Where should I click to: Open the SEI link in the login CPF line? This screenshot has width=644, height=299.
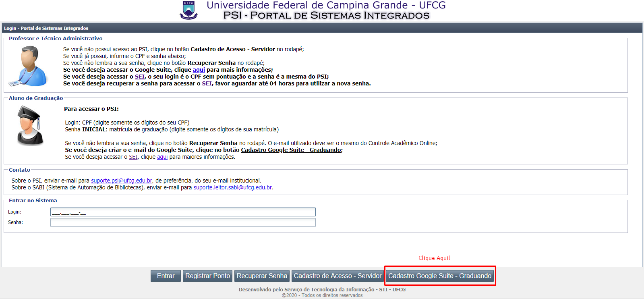coord(140,77)
